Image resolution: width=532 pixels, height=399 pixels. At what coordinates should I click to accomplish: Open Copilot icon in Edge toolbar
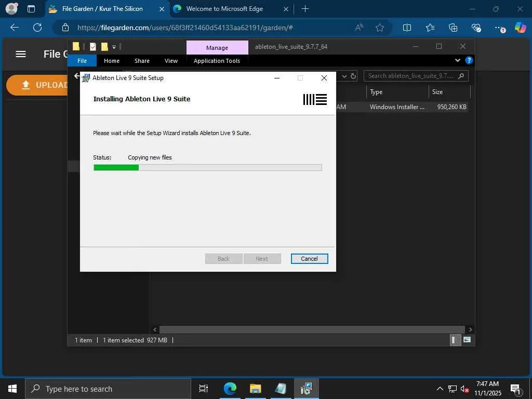520,27
